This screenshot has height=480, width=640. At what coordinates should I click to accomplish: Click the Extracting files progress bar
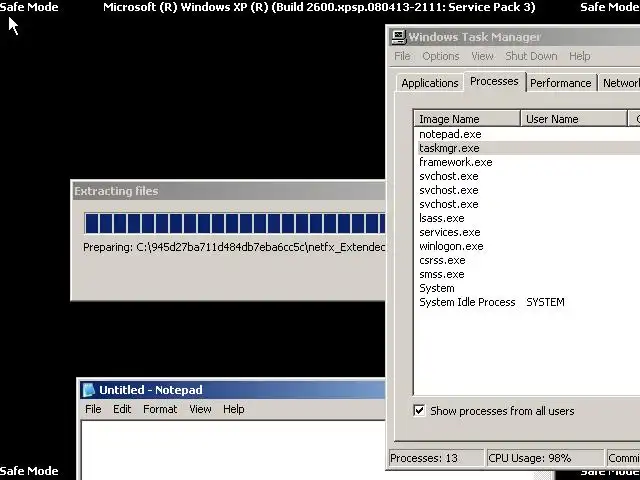235,224
